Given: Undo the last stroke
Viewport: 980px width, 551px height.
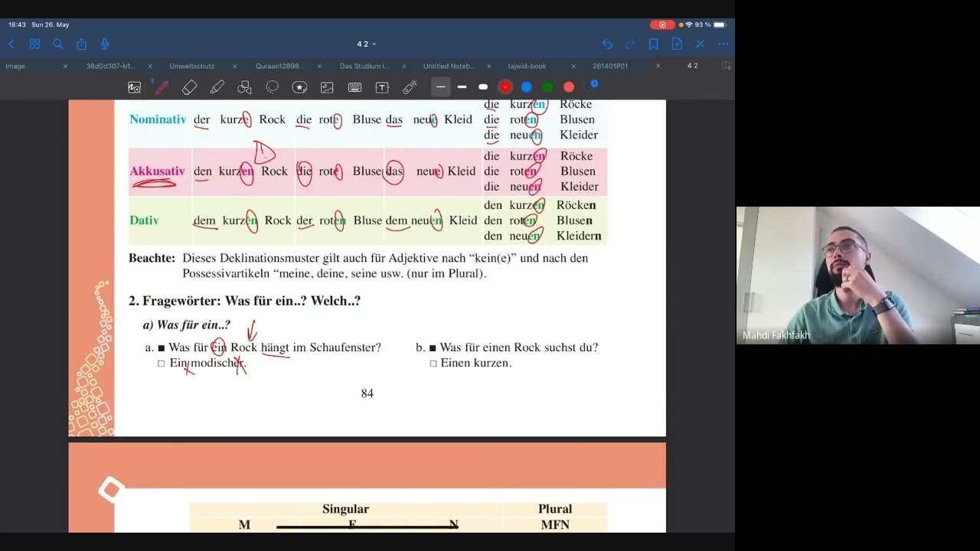Looking at the screenshot, I should [x=607, y=44].
